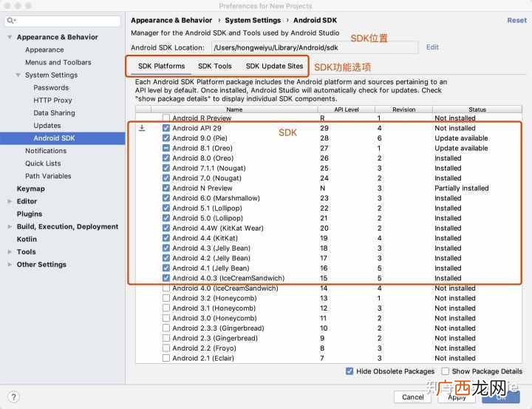
Task: Click the Cancel button
Action: [x=412, y=396]
